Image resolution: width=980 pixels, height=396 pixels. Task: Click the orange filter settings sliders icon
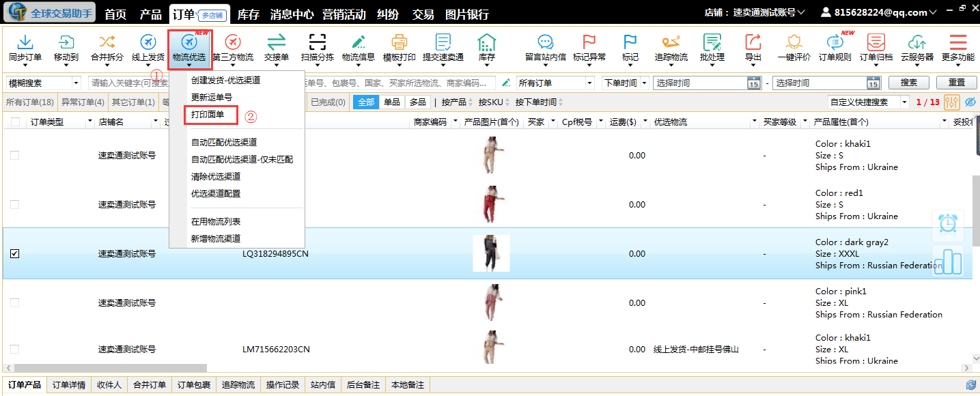pyautogui.click(x=952, y=102)
